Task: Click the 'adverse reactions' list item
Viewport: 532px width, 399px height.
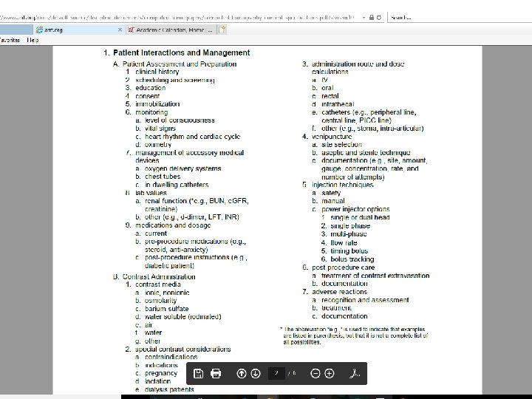Action: click(340, 292)
